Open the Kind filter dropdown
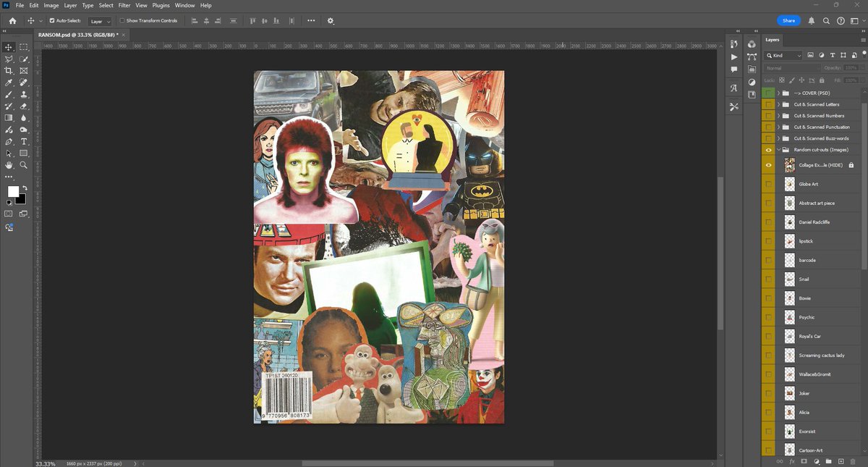The height and width of the screenshot is (467, 868). (x=784, y=55)
